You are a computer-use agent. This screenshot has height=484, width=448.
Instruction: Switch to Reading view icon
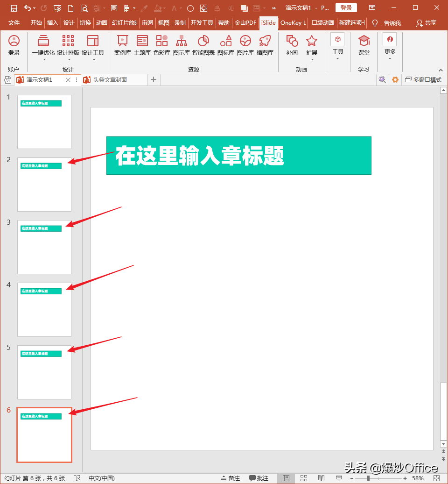[321, 478]
